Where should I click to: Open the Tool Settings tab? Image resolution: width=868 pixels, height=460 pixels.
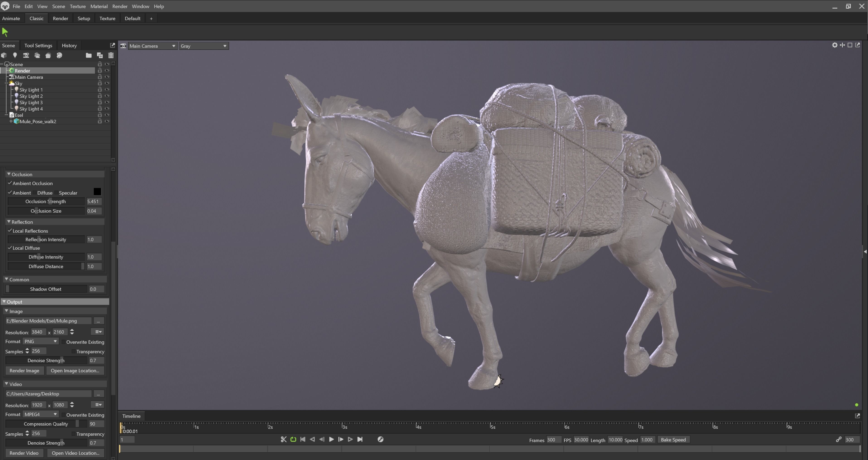coord(38,45)
